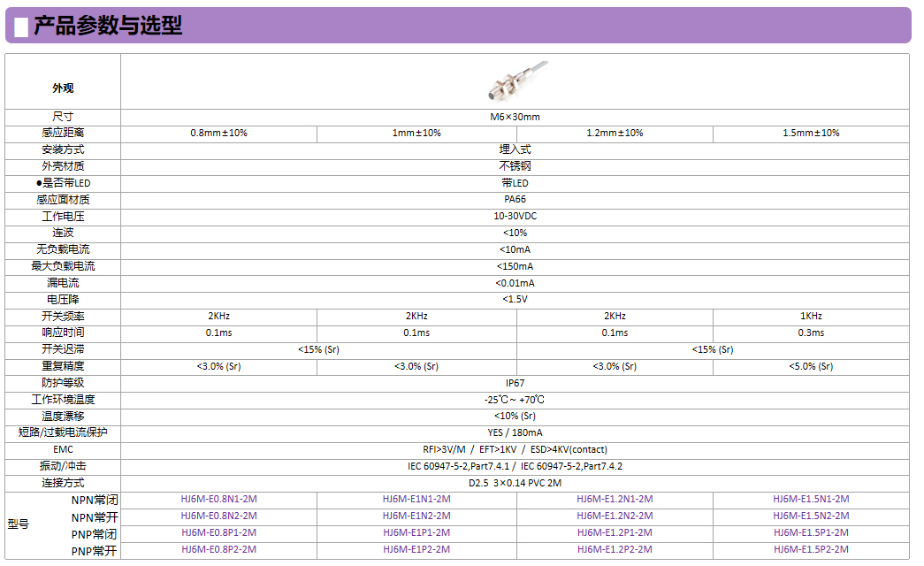Viewport: 924px width, 566px height.
Task: Select model HJ6M-E1.5N1-2M
Action: pyautogui.click(x=811, y=499)
